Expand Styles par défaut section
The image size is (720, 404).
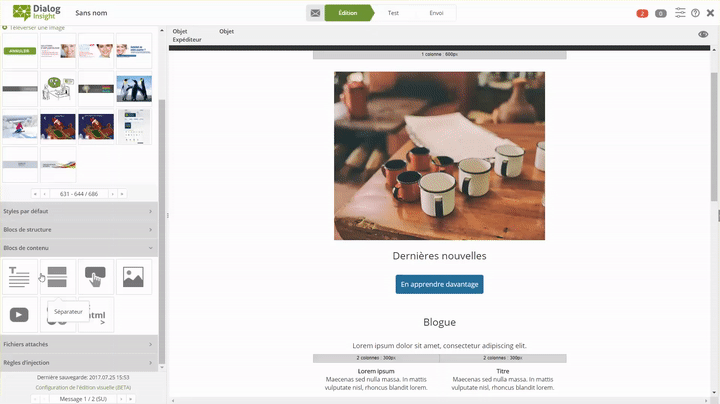point(79,211)
